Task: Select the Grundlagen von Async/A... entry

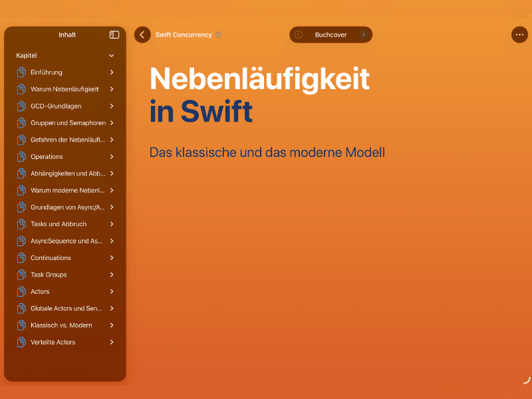Action: point(65,207)
